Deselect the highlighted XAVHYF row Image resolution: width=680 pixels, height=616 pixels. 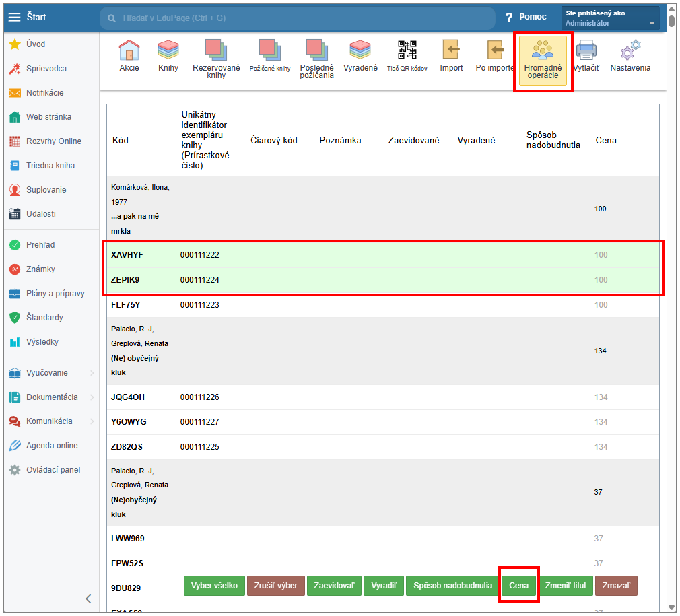point(128,255)
